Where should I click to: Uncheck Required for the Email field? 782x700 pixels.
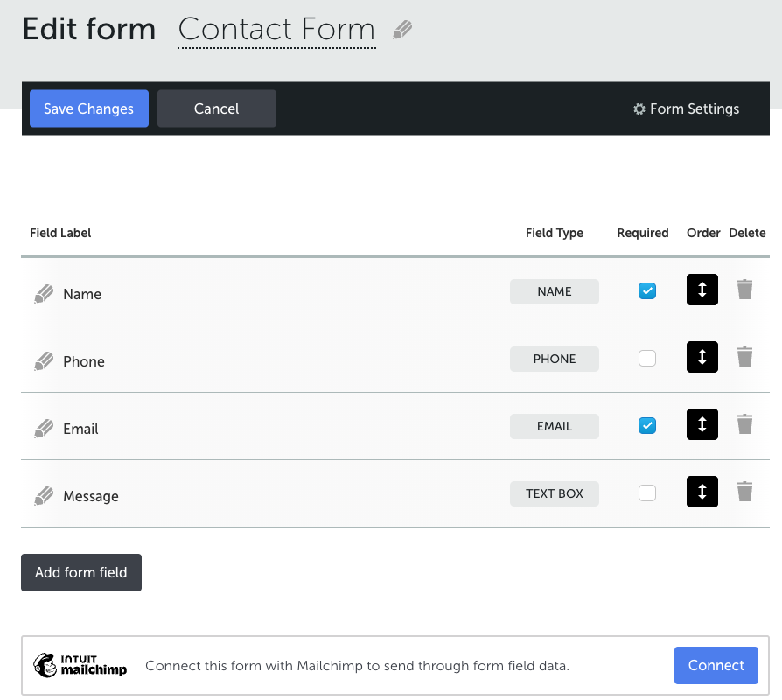pyautogui.click(x=647, y=425)
